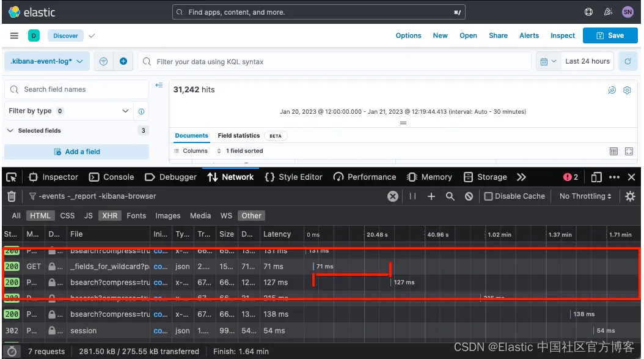Image resolution: width=644 pixels, height=359 pixels.
Task: Open the Inspector DevTools tab
Action: coord(53,177)
